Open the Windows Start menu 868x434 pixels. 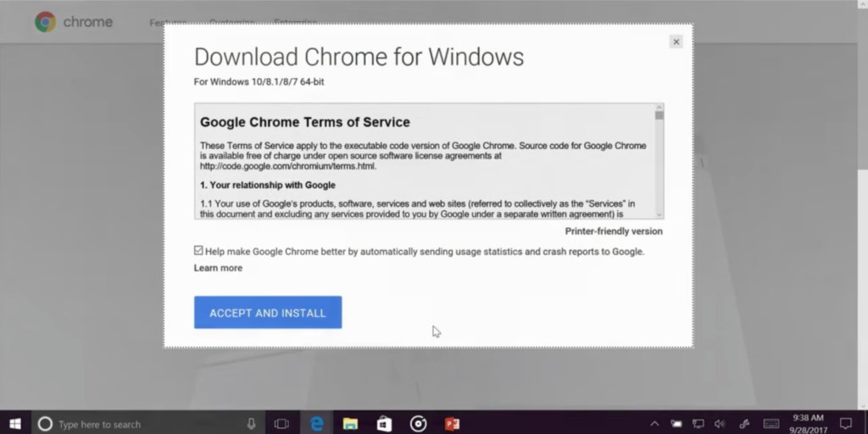click(15, 424)
